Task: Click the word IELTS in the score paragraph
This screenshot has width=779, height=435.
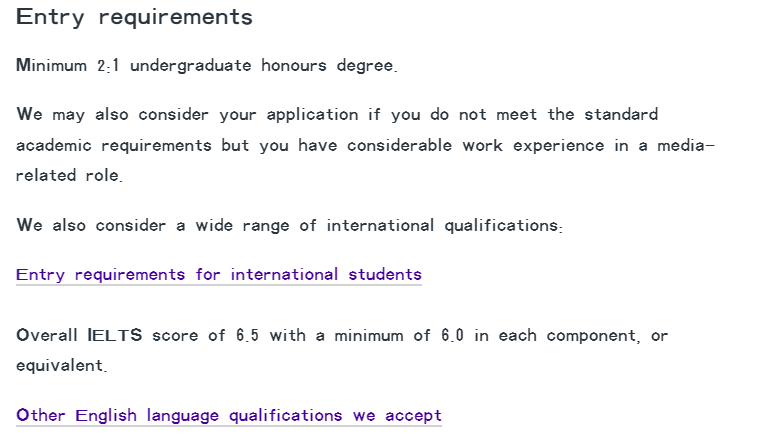Action: pyautogui.click(x=115, y=335)
